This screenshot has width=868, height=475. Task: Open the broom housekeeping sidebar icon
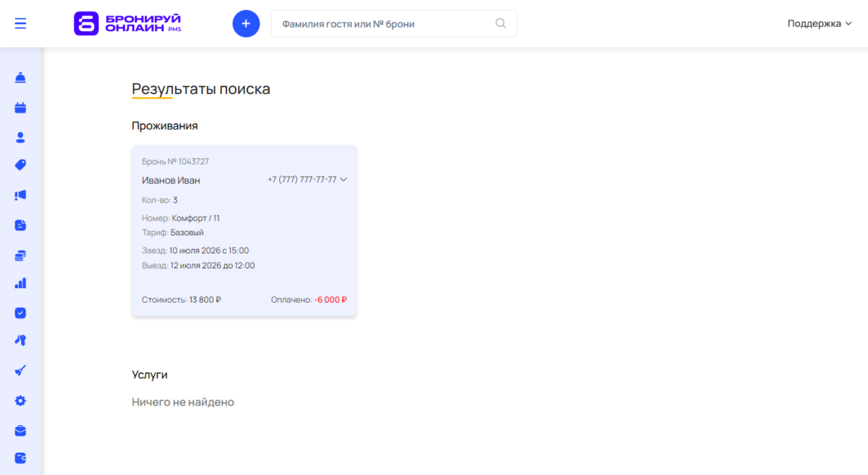point(20,370)
